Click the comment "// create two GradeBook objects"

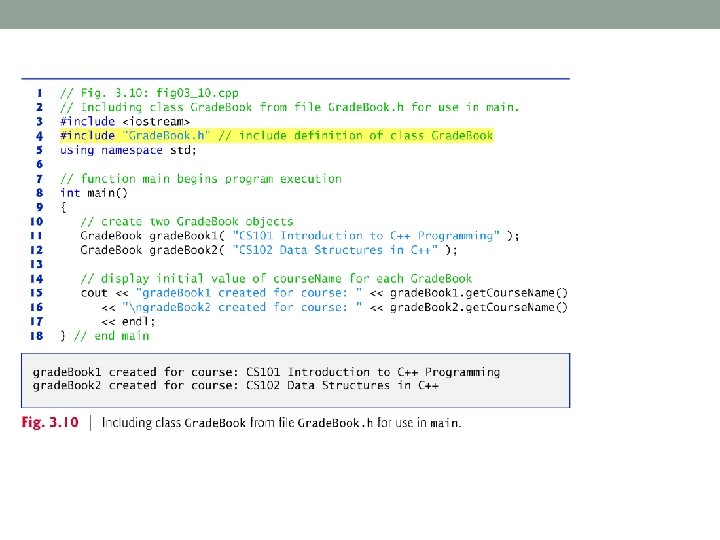click(x=187, y=222)
